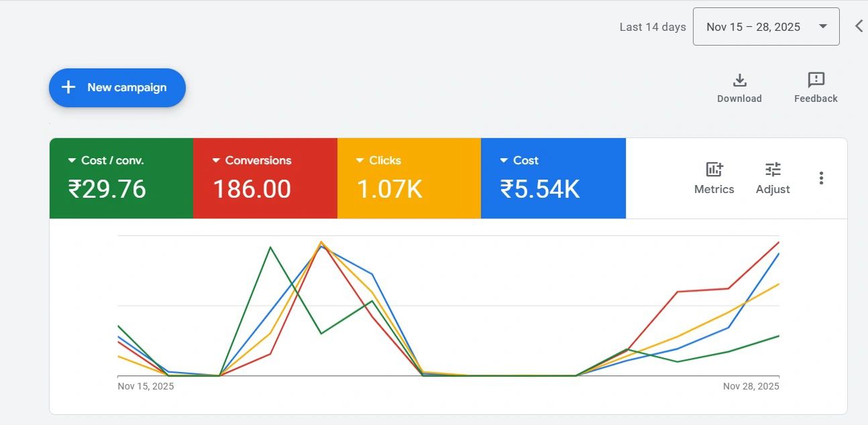The image size is (868, 425).
Task: Open the three-dot more options menu
Action: (821, 178)
